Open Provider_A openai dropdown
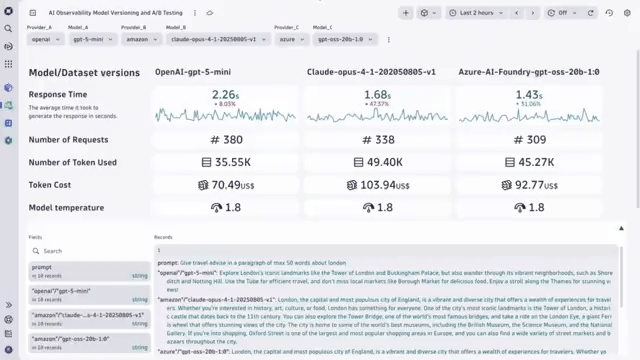 point(45,39)
